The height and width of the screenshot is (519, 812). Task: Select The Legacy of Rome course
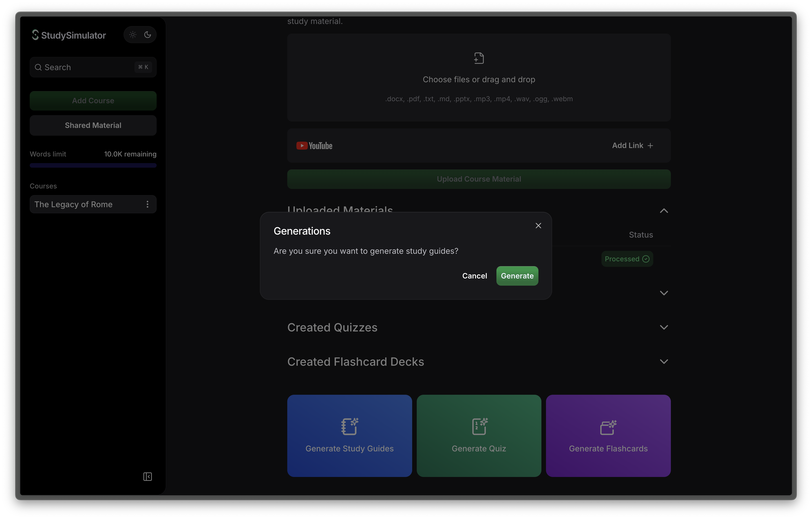pos(74,204)
